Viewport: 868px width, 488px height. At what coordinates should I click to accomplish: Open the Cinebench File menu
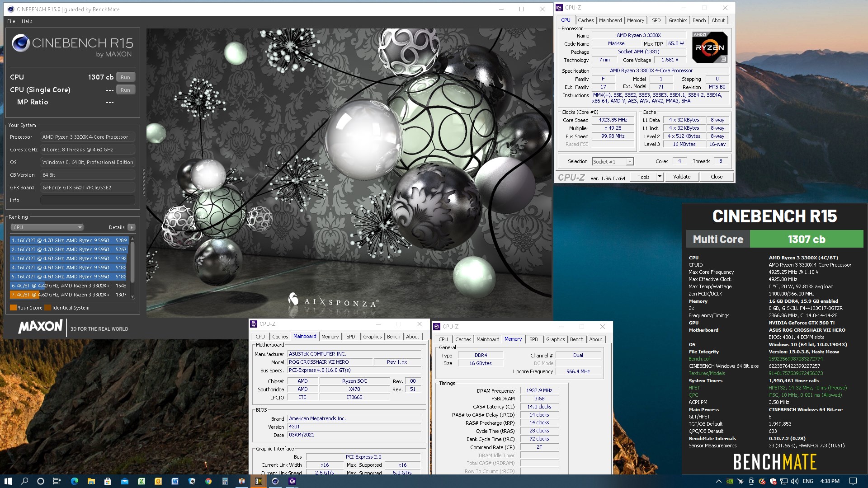pos(11,21)
